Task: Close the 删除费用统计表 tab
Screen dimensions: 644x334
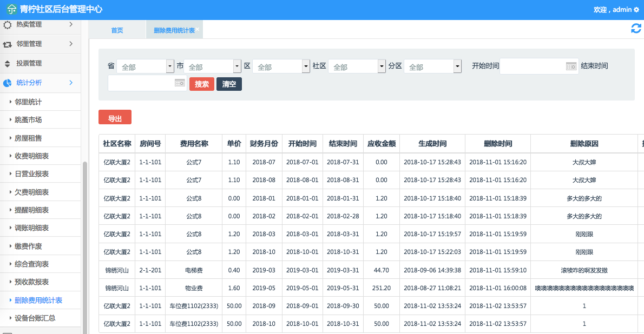Action: coord(197,29)
